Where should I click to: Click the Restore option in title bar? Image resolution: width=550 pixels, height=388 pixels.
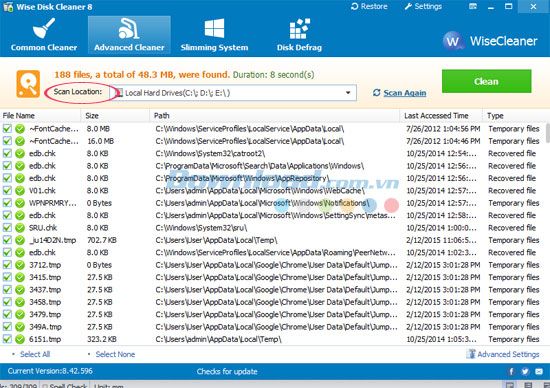[x=369, y=6]
